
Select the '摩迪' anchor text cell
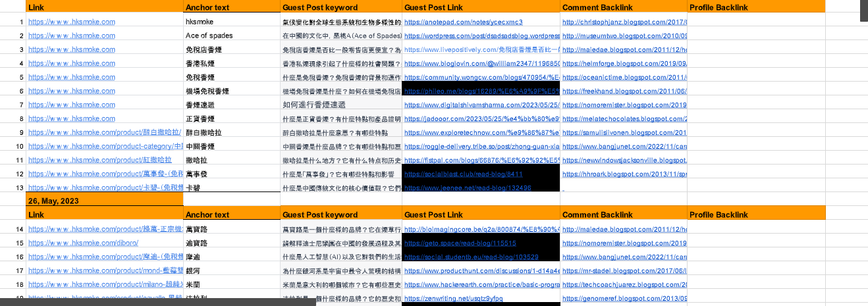point(232,257)
